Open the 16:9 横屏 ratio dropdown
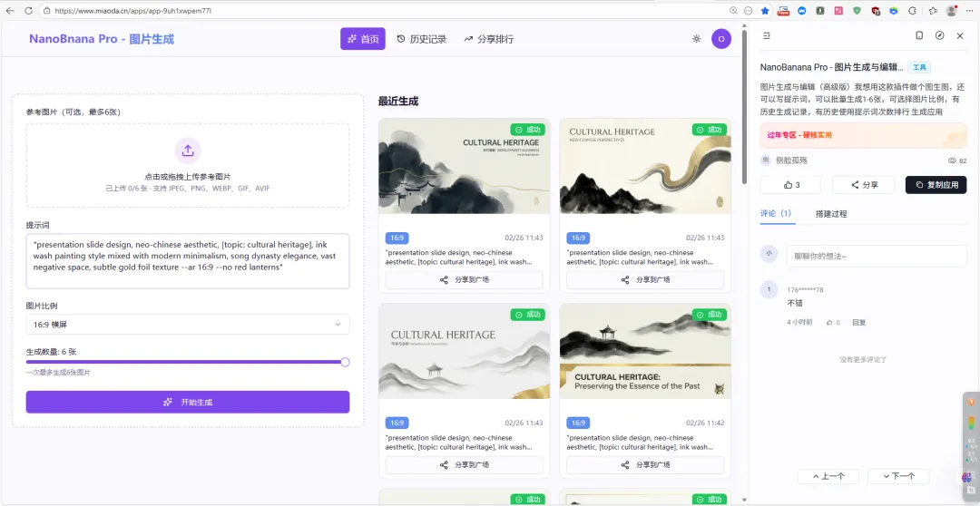This screenshot has height=506, width=980. tap(188, 325)
